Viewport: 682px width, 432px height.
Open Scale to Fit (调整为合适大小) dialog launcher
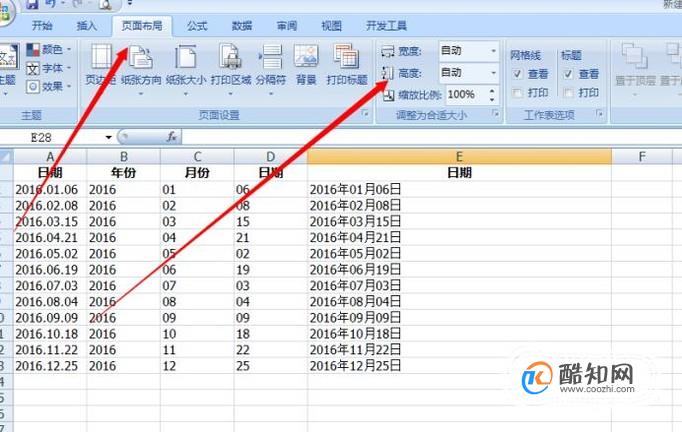pyautogui.click(x=495, y=114)
